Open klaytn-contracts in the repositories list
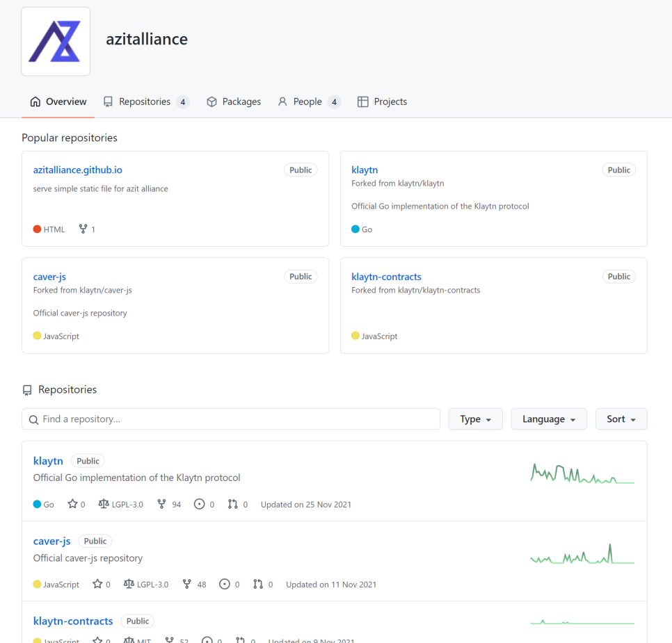 [x=73, y=621]
